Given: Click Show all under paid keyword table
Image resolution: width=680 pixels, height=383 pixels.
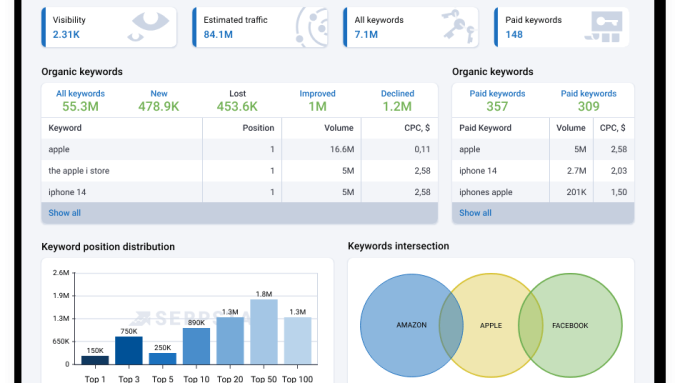Looking at the screenshot, I should tap(475, 213).
